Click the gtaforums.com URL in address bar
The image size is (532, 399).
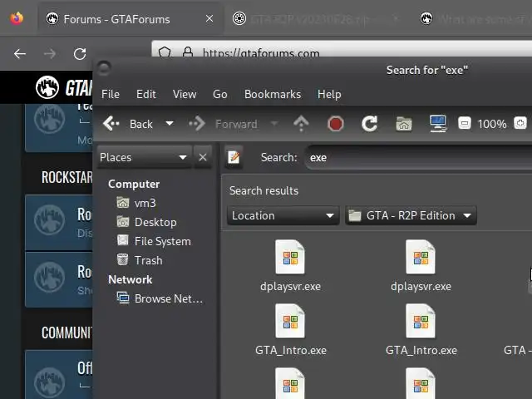261,53
